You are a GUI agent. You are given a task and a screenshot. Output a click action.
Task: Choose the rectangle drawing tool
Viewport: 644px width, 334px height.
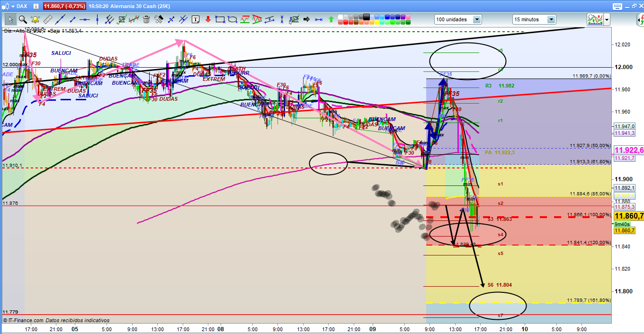tap(220, 19)
